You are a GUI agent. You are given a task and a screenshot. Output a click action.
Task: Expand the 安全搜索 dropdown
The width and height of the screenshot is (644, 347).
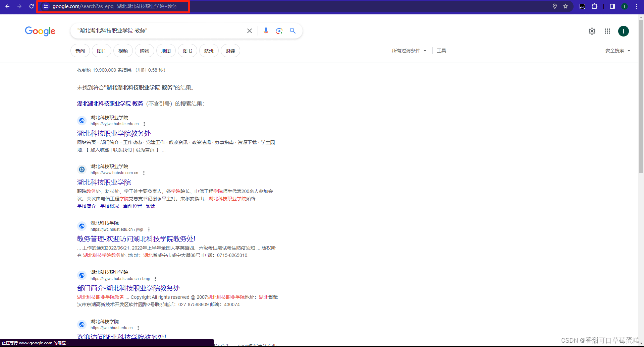618,51
